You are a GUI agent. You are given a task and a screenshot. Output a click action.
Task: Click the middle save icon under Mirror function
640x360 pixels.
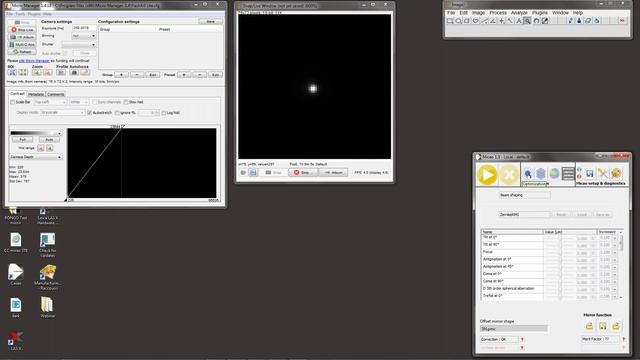pyautogui.click(x=602, y=326)
